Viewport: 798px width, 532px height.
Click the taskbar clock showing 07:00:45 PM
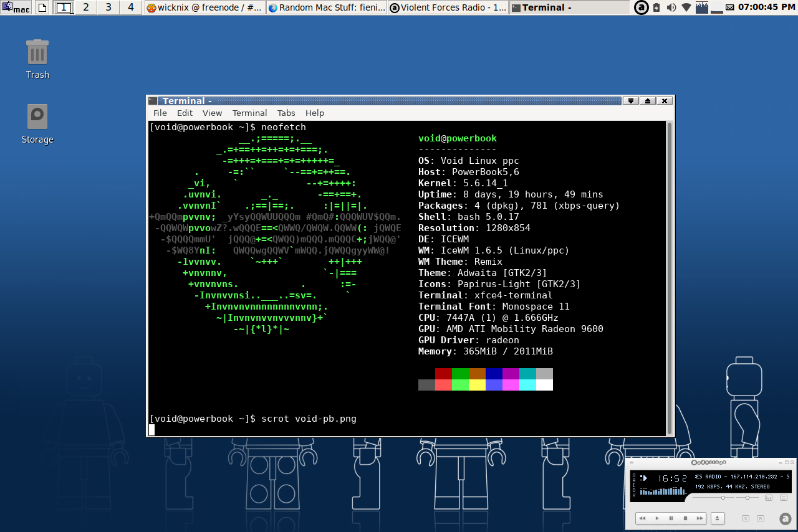[767, 7]
